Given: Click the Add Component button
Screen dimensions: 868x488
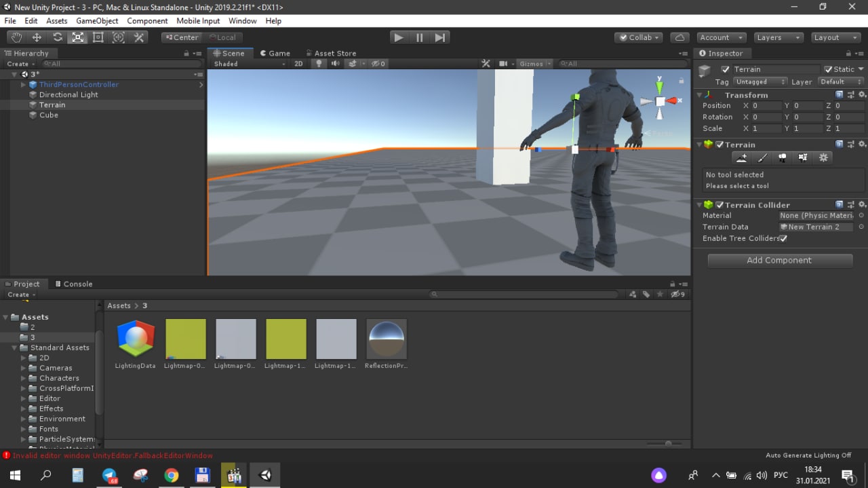Looking at the screenshot, I should 779,261.
